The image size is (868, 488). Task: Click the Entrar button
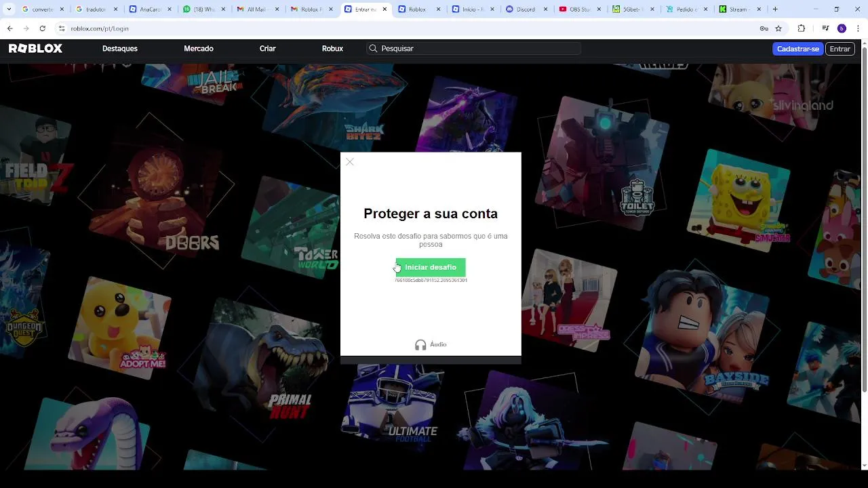840,49
